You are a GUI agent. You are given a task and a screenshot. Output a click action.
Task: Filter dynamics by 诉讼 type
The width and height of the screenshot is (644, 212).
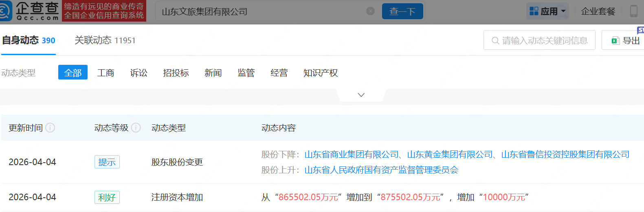139,73
